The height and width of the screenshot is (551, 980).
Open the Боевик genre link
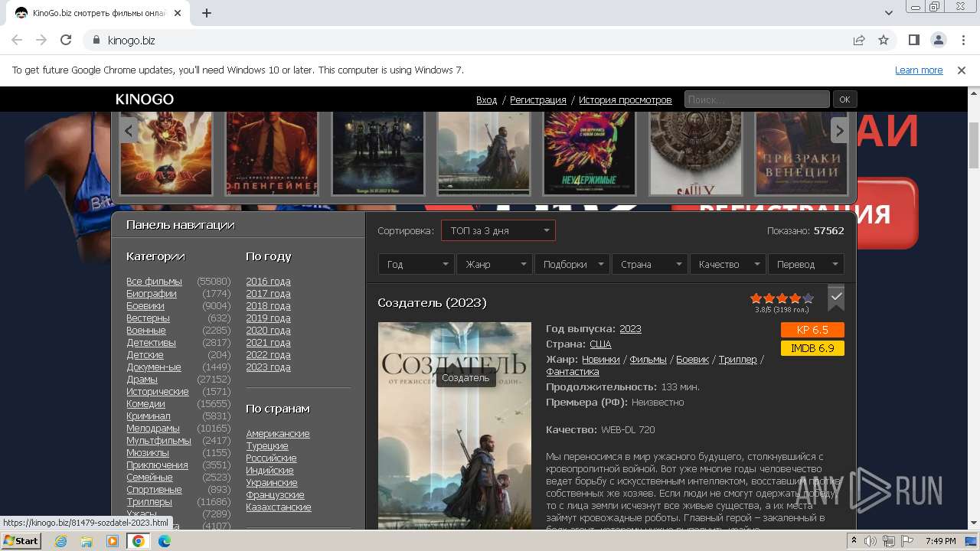click(692, 360)
